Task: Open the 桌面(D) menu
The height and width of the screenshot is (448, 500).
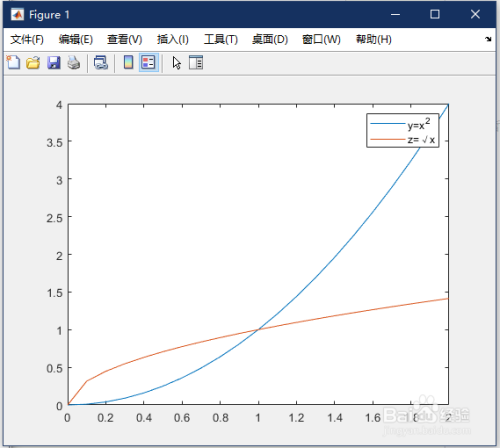Action: [270, 39]
